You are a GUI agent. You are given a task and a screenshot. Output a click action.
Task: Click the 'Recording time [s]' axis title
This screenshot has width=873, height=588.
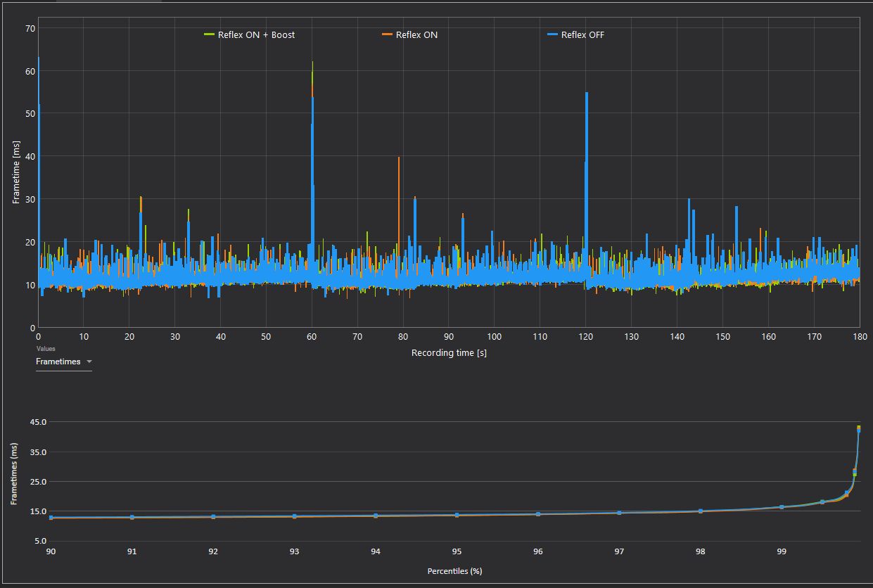tap(449, 353)
